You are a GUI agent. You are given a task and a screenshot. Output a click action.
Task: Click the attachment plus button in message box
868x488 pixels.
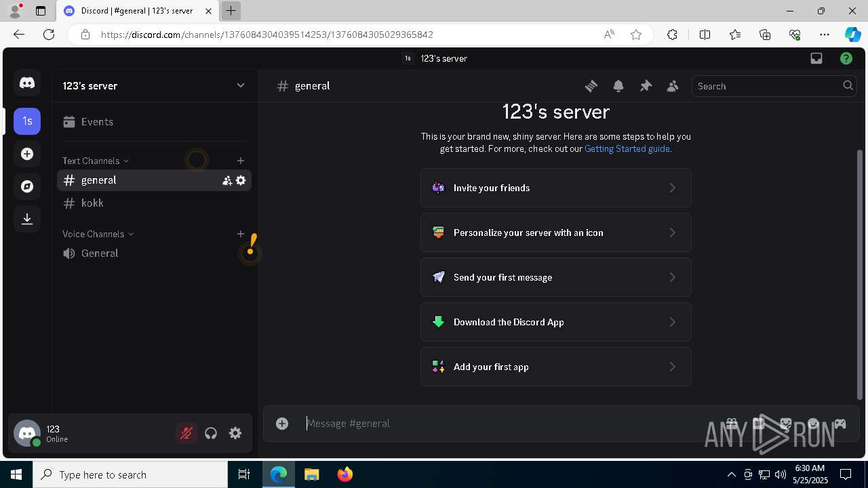[282, 424]
